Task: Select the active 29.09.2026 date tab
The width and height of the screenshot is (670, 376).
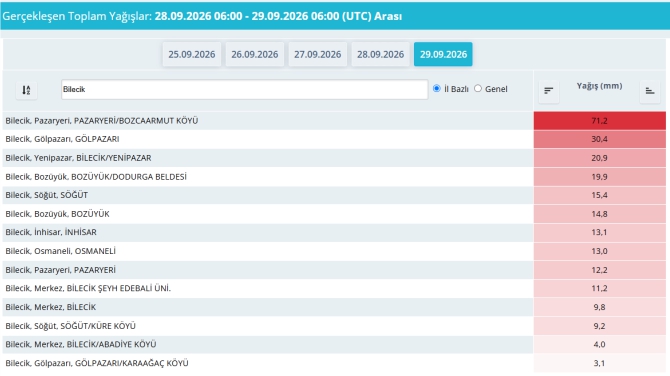Action: [x=443, y=54]
